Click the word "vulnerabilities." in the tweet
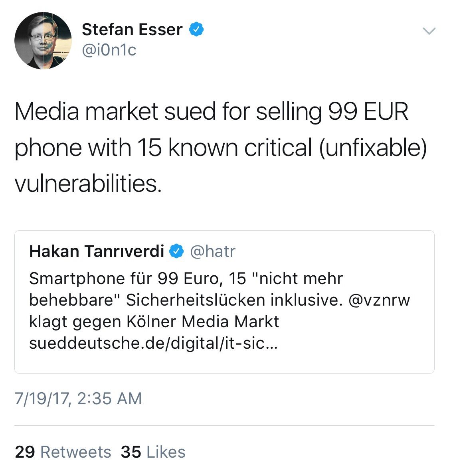The image size is (449, 476). coord(88,184)
